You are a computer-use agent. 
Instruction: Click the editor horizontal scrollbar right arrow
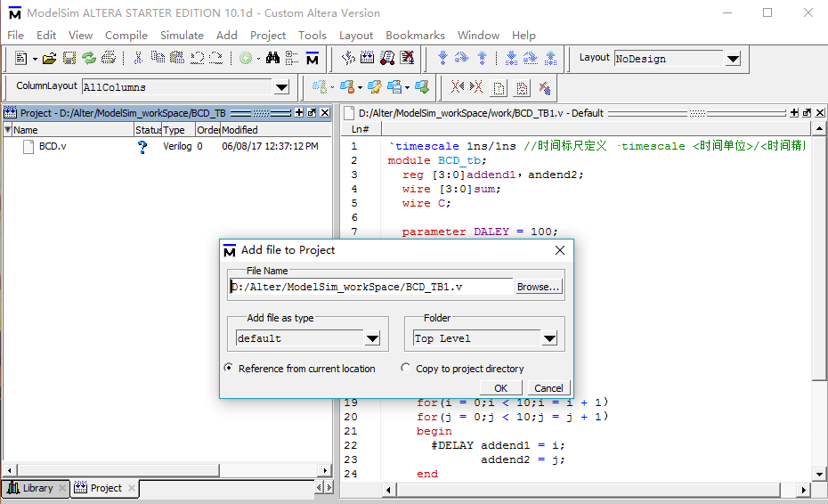pos(803,490)
